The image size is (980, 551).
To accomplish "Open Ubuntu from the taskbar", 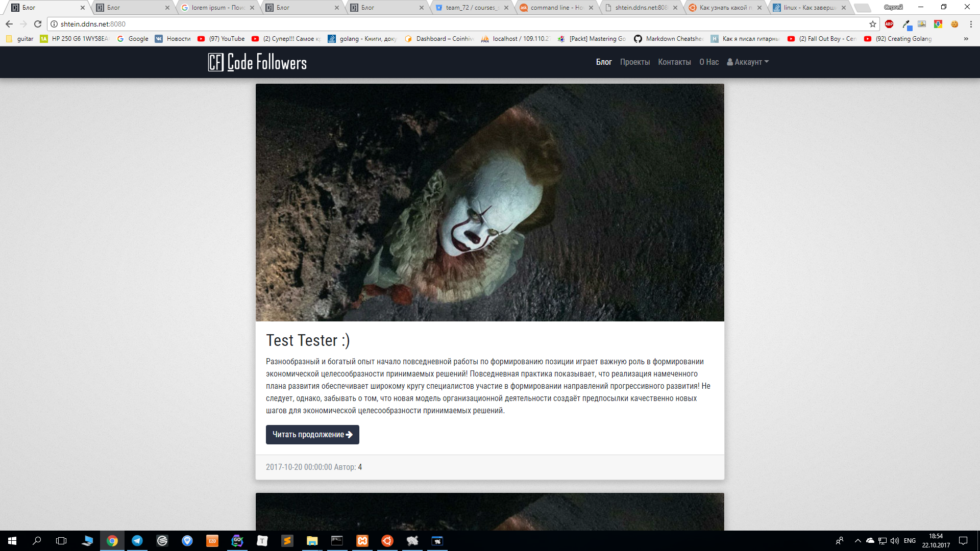I will (x=387, y=541).
